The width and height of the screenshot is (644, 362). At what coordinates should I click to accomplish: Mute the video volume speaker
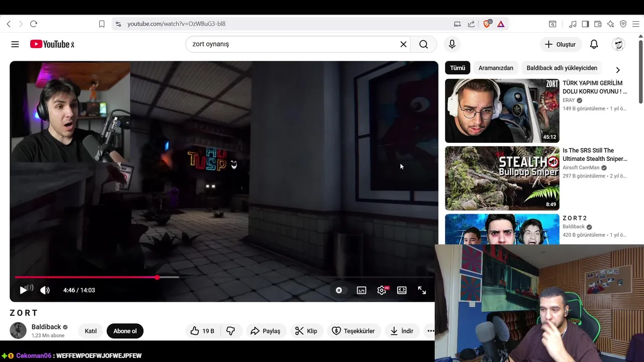click(45, 290)
